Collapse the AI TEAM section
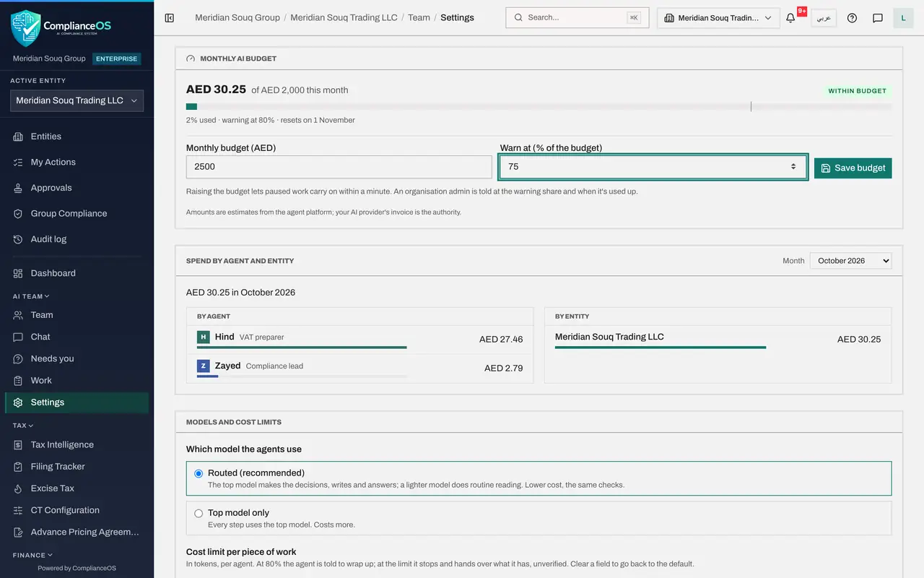The height and width of the screenshot is (578, 924). (x=31, y=296)
